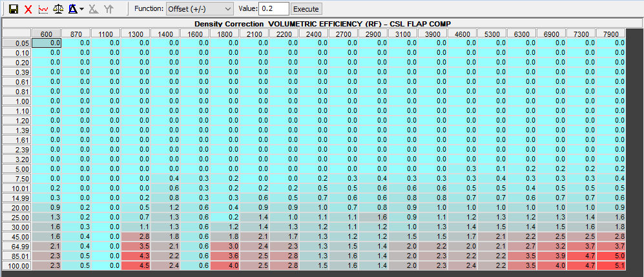Click the Save floppy disk icon
The height and width of the screenshot is (277, 644).
coord(13,9)
